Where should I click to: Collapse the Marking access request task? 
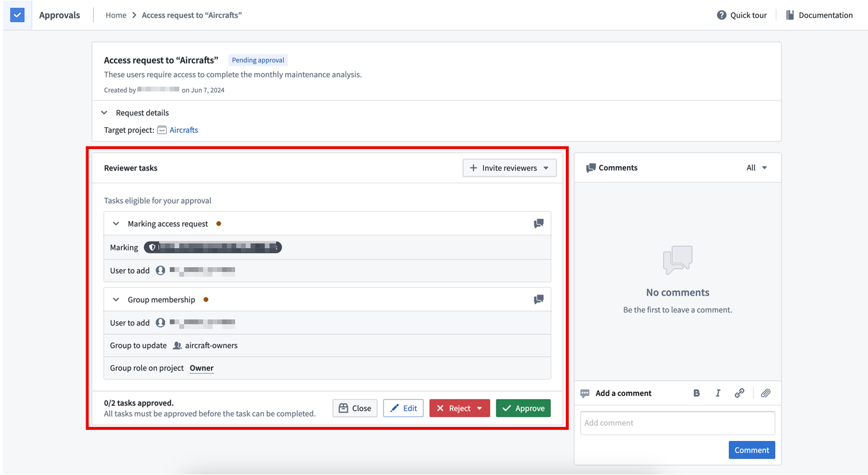pos(116,224)
